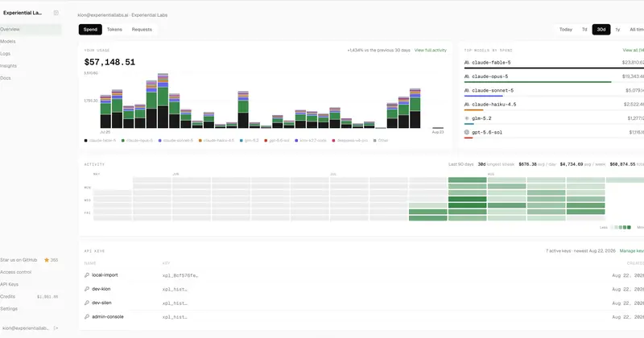Image resolution: width=644 pixels, height=338 pixels.
Task: Click the $676.38 avg per day value
Action: (528, 164)
